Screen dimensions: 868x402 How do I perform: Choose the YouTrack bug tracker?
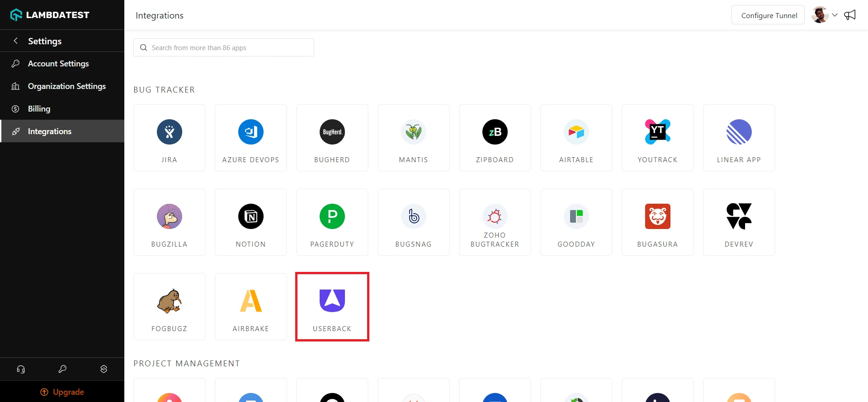click(657, 138)
